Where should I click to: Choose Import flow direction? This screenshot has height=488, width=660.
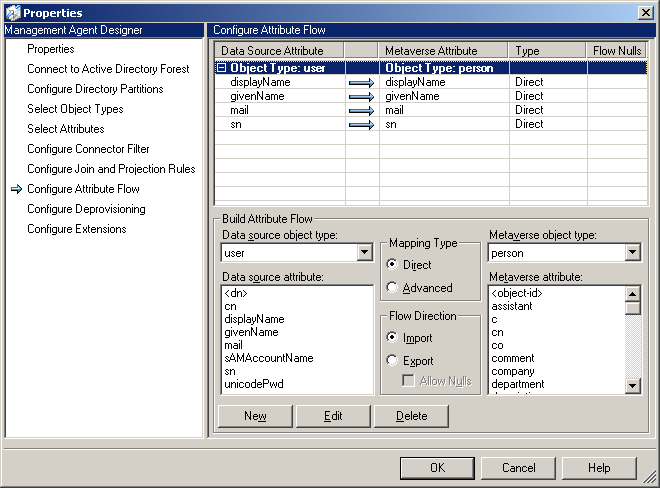(392, 337)
